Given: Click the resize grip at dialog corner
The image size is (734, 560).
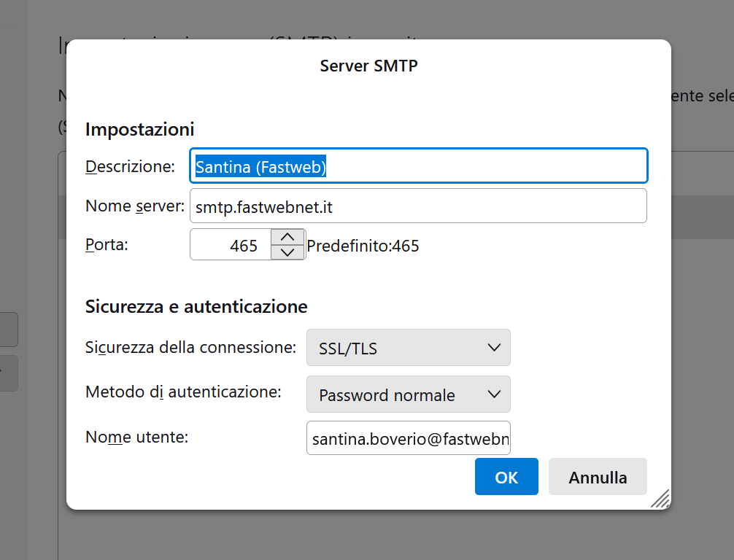Looking at the screenshot, I should (x=660, y=499).
